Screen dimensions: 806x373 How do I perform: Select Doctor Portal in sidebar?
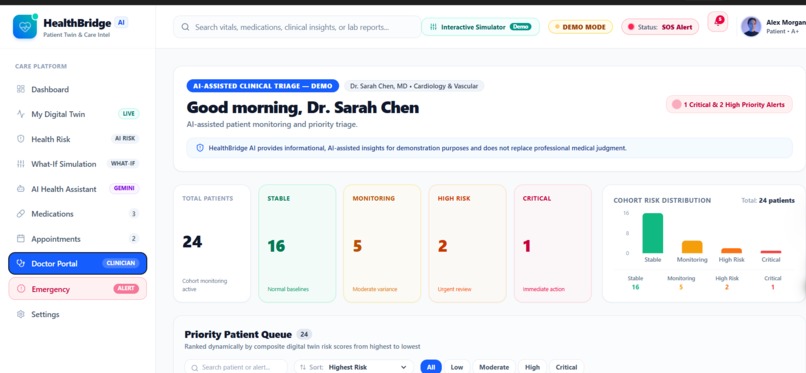(x=78, y=264)
